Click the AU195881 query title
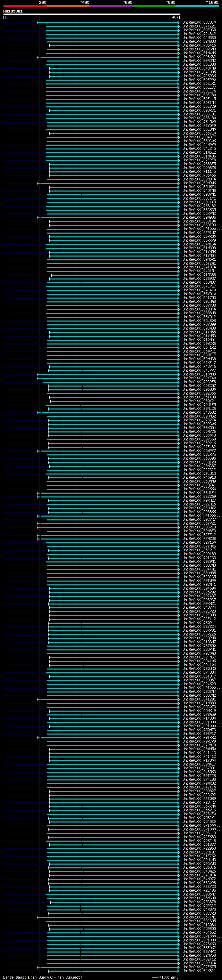Screen dimensions: 222x980 tap(13, 11)
